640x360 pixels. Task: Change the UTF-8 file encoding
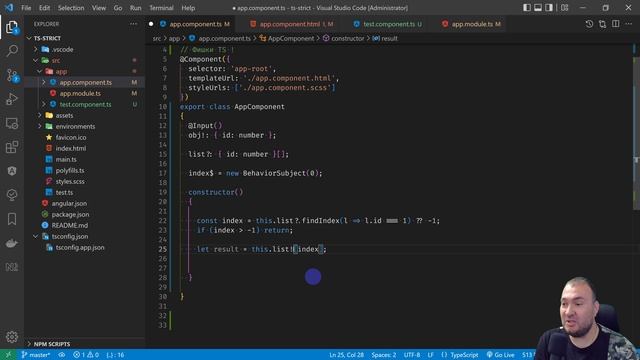pos(412,355)
